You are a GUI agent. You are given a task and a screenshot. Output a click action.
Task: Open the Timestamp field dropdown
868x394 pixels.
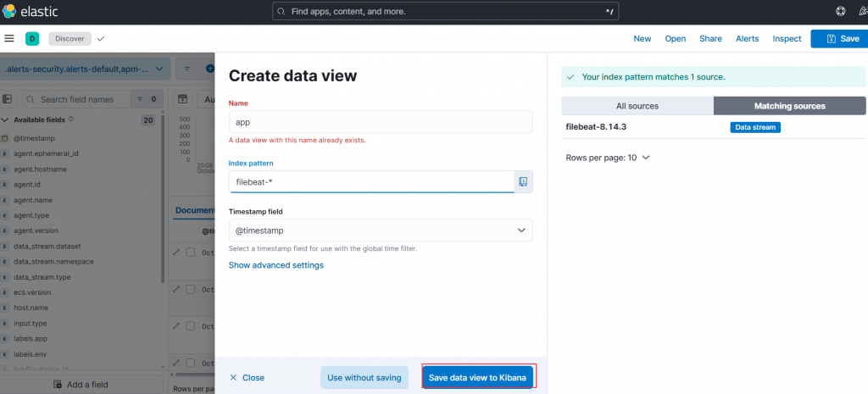381,230
